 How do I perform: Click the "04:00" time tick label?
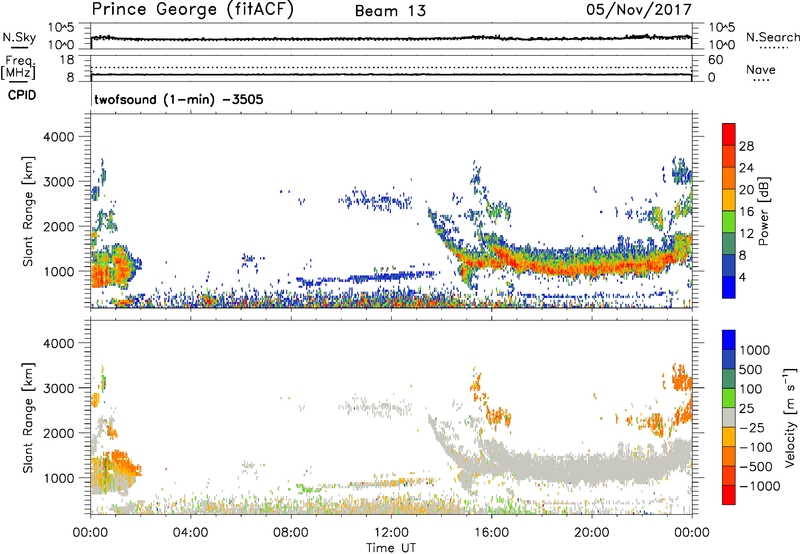click(191, 533)
